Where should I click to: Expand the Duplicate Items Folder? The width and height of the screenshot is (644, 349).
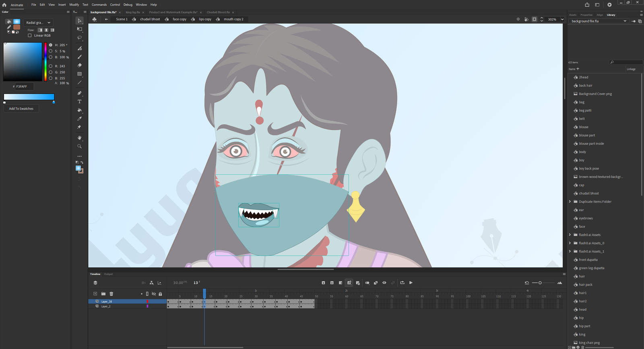[x=570, y=202]
